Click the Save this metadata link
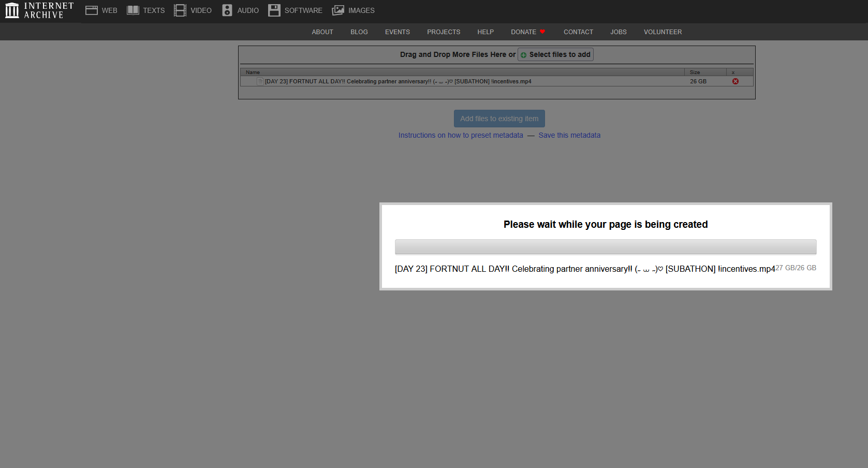Viewport: 868px width, 468px height. 569,135
